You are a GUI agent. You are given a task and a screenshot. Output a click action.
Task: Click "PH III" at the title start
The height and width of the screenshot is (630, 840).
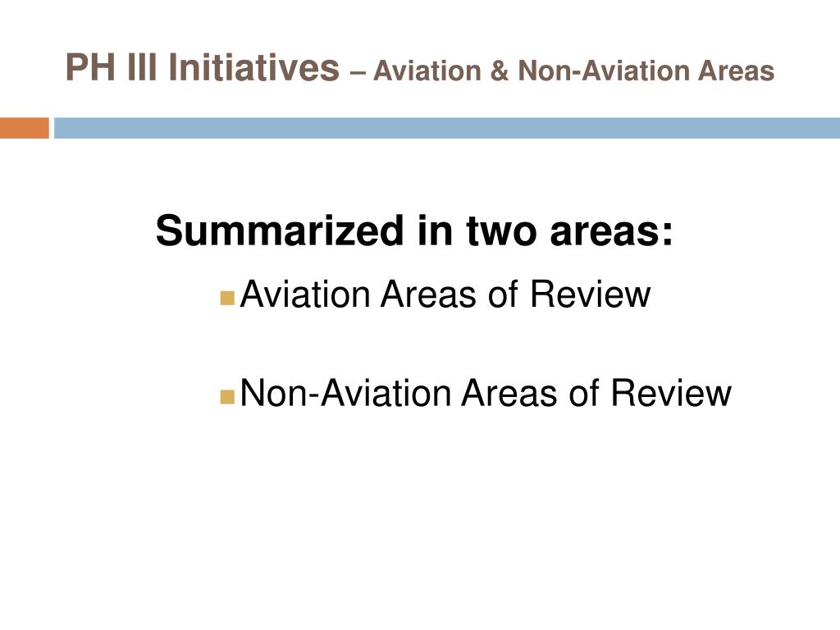(112, 67)
